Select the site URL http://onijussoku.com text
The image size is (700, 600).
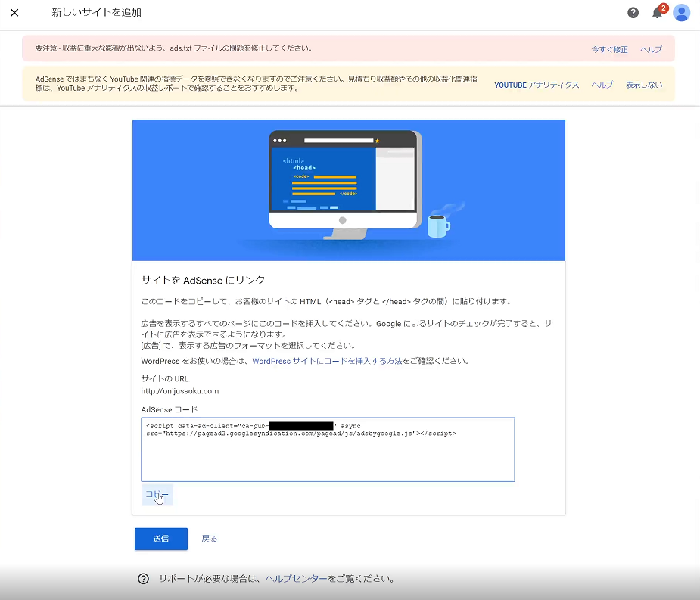coord(180,391)
